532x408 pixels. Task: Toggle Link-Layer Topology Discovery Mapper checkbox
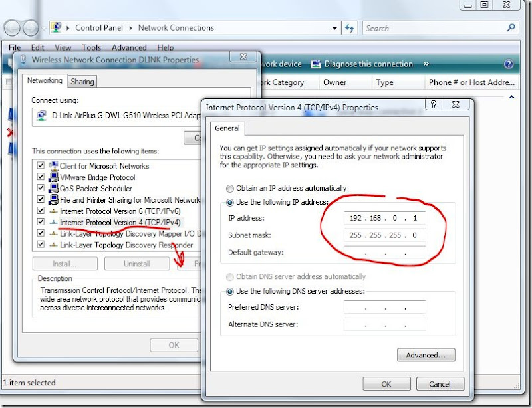coord(41,233)
